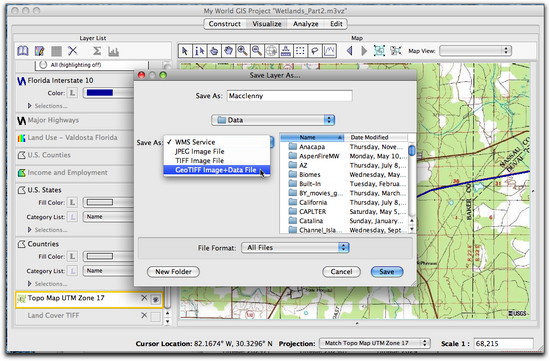The image size is (550, 361).
Task: Toggle visibility of Topo Map UTM Zone 17
Action: pyautogui.click(x=155, y=300)
